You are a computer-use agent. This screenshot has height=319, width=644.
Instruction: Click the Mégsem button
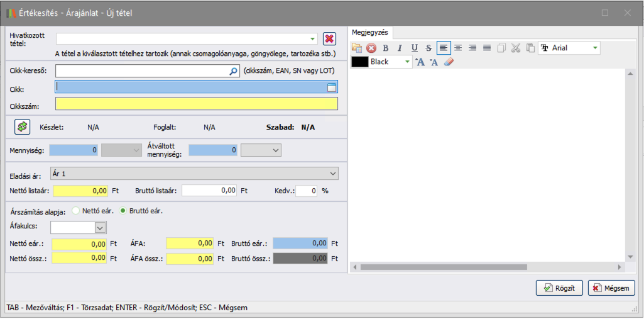tap(611, 288)
